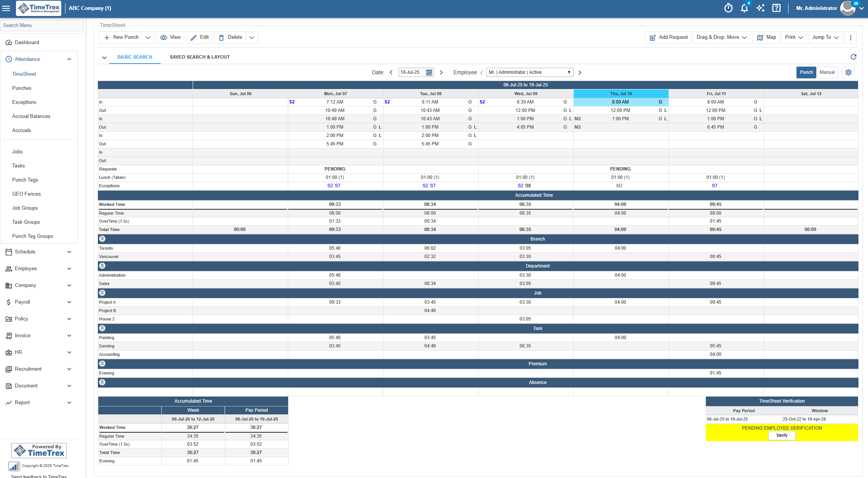Click the Search Menu input field
The height and width of the screenshot is (478, 868).
[x=42, y=25]
